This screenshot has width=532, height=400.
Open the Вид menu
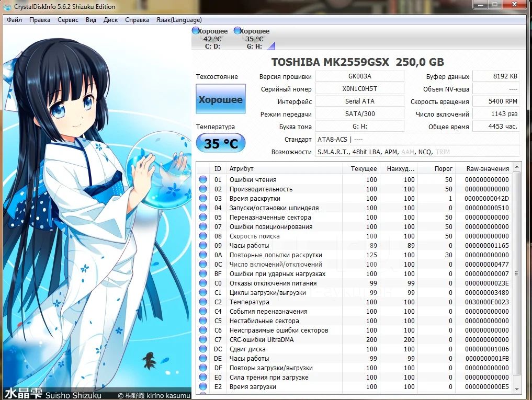pos(91,20)
